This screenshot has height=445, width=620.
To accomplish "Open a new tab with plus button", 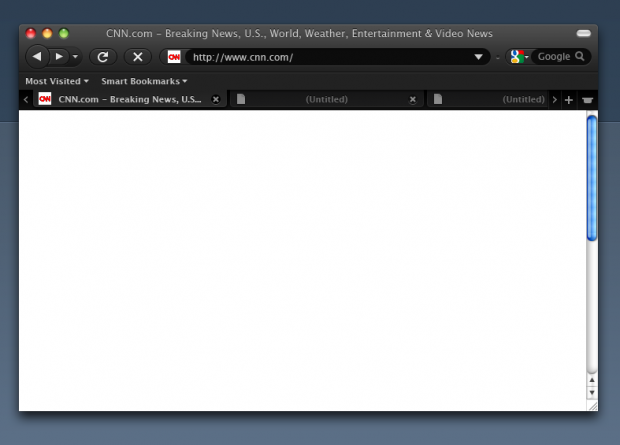I will click(x=569, y=100).
